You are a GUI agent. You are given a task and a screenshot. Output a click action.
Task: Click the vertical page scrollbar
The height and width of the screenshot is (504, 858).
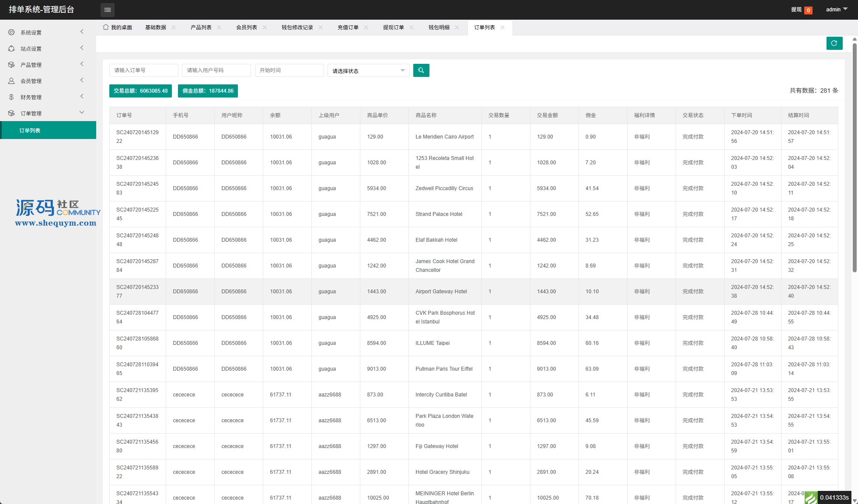pos(855,157)
